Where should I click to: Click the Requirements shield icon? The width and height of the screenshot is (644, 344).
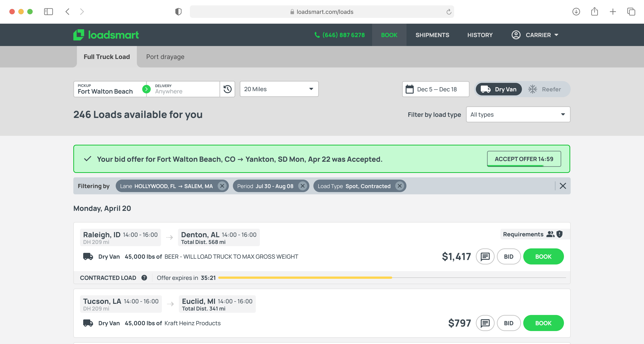point(559,234)
